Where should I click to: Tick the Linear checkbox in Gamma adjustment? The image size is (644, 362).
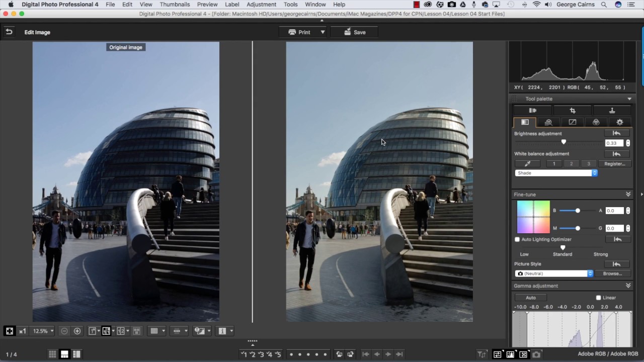(598, 298)
